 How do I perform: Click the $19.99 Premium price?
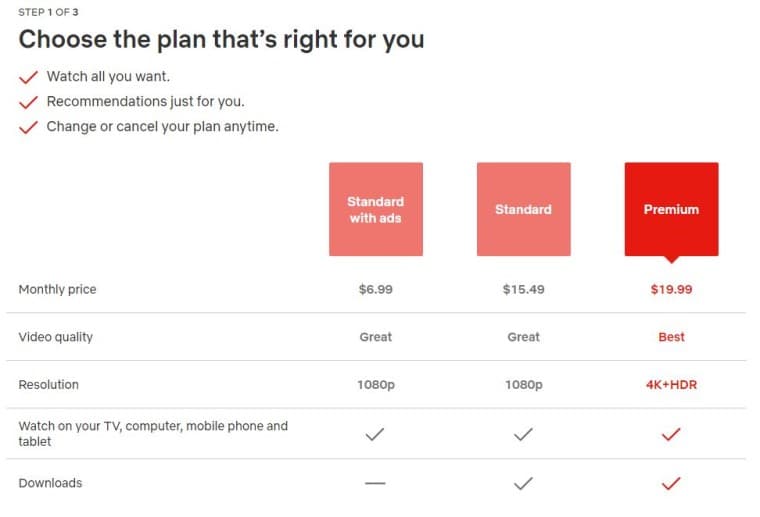coord(671,290)
